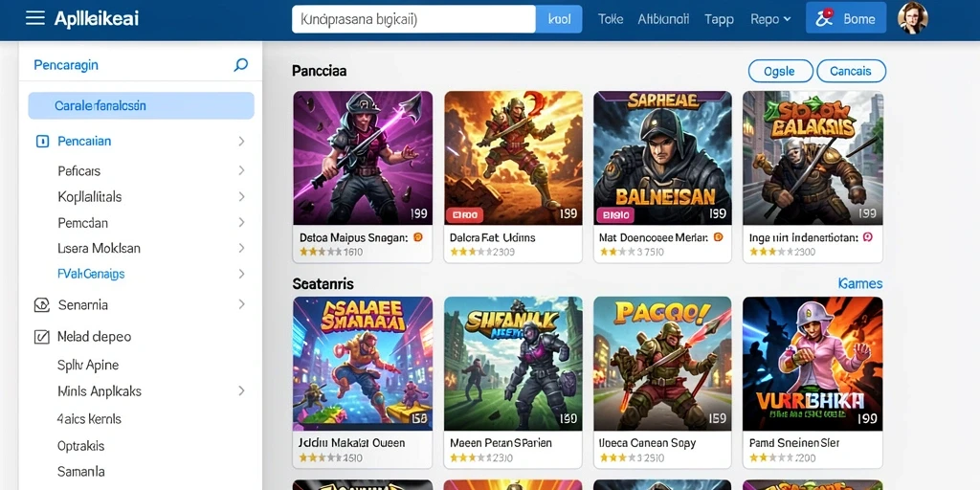Click the star rating under Dalcra Fat Udirns

(x=471, y=253)
